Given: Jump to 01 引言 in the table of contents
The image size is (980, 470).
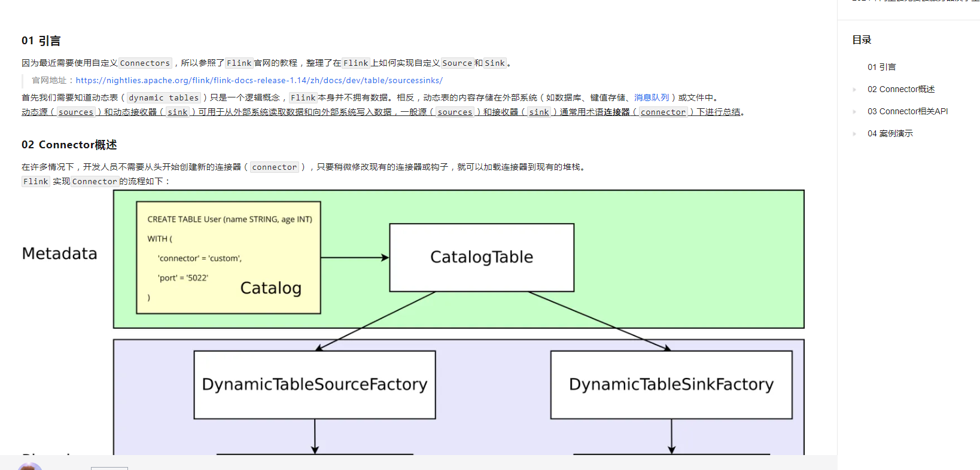Looking at the screenshot, I should pyautogui.click(x=881, y=67).
